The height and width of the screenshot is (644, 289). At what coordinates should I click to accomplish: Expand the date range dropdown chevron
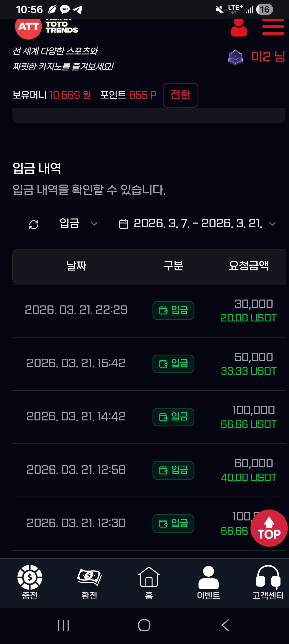tap(272, 224)
